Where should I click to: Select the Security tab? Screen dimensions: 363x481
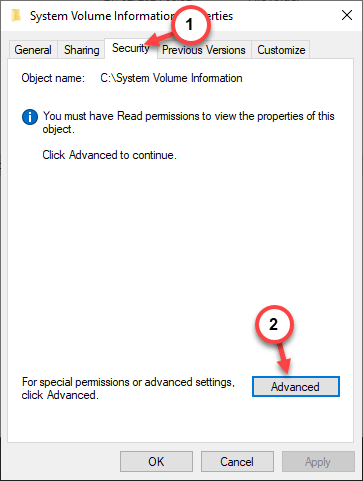pyautogui.click(x=131, y=48)
